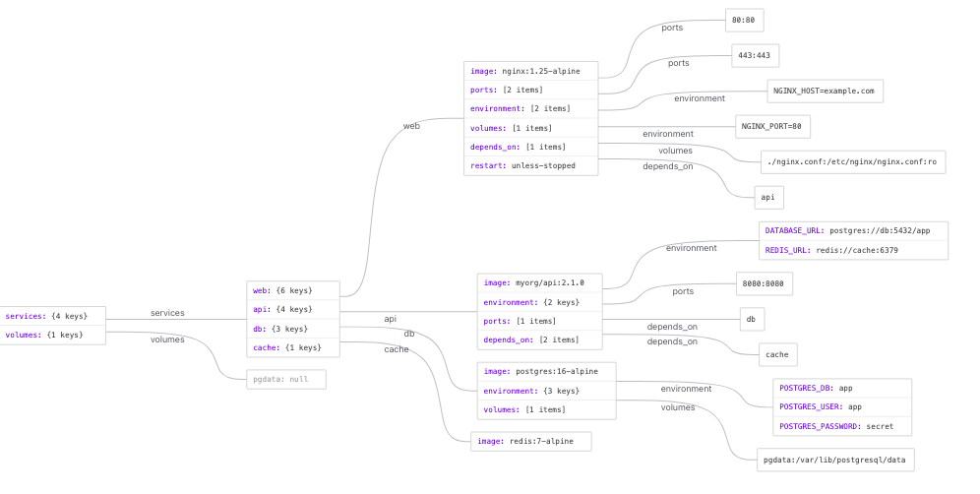Image resolution: width=980 pixels, height=494 pixels.
Task: Select the 'cache' leaf node
Action: click(x=777, y=354)
